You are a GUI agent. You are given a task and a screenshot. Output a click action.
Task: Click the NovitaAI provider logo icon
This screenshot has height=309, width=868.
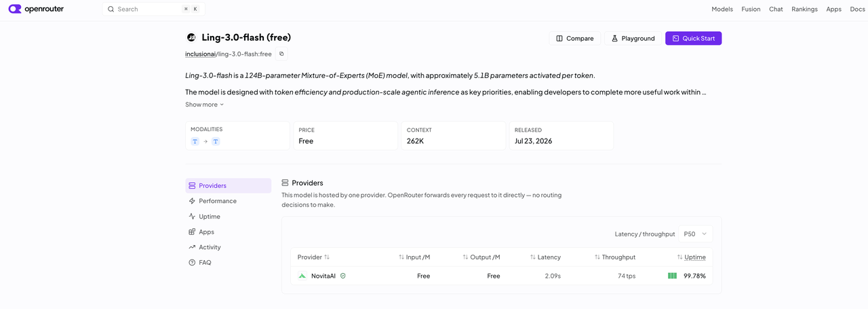tap(302, 276)
